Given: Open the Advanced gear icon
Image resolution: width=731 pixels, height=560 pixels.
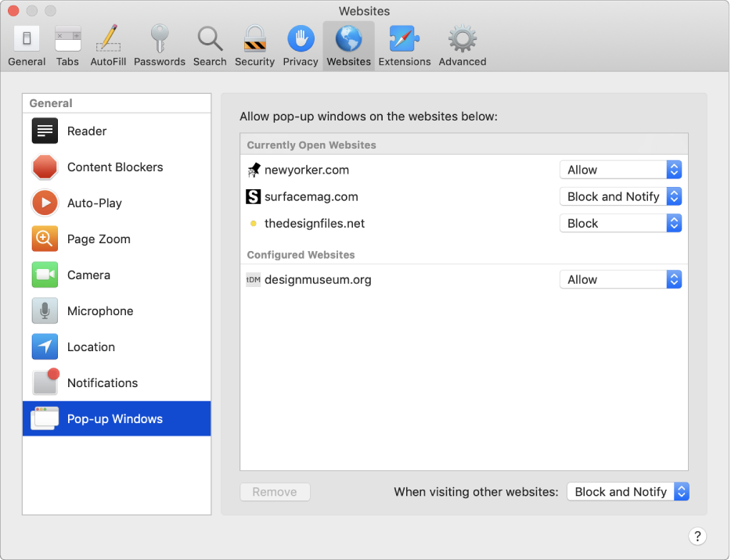Looking at the screenshot, I should pyautogui.click(x=462, y=39).
